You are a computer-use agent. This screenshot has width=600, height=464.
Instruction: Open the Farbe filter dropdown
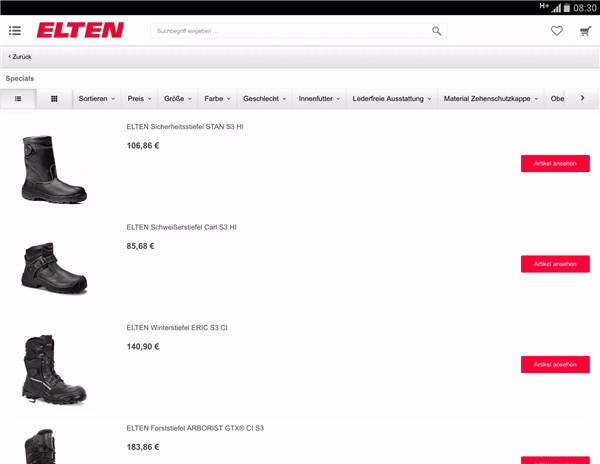[x=217, y=99]
